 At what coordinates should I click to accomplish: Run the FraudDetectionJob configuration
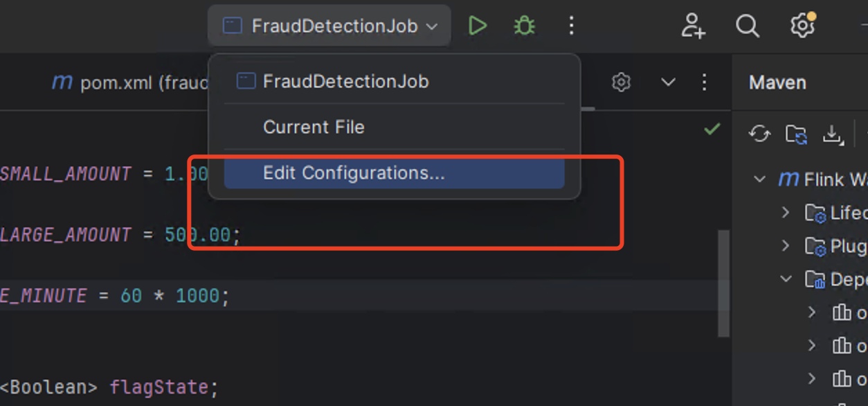click(477, 26)
